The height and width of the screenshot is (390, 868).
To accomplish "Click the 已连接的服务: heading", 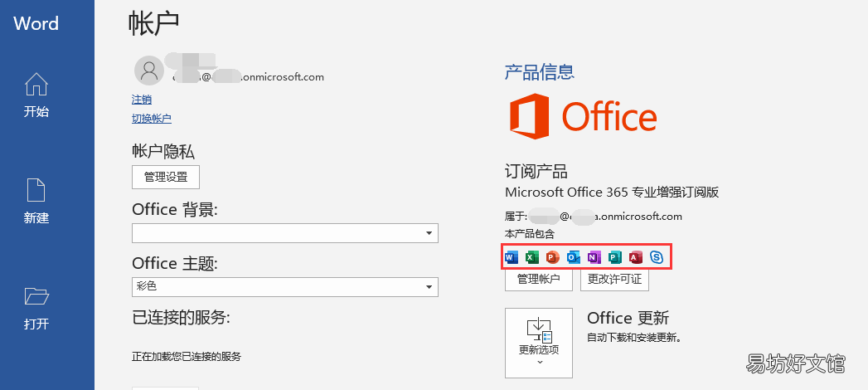I will pyautogui.click(x=181, y=318).
